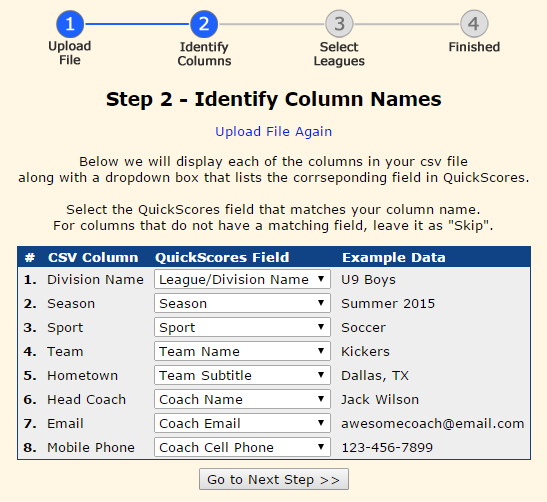
Task: Click the step 1 Upload File circle
Action: 70,24
